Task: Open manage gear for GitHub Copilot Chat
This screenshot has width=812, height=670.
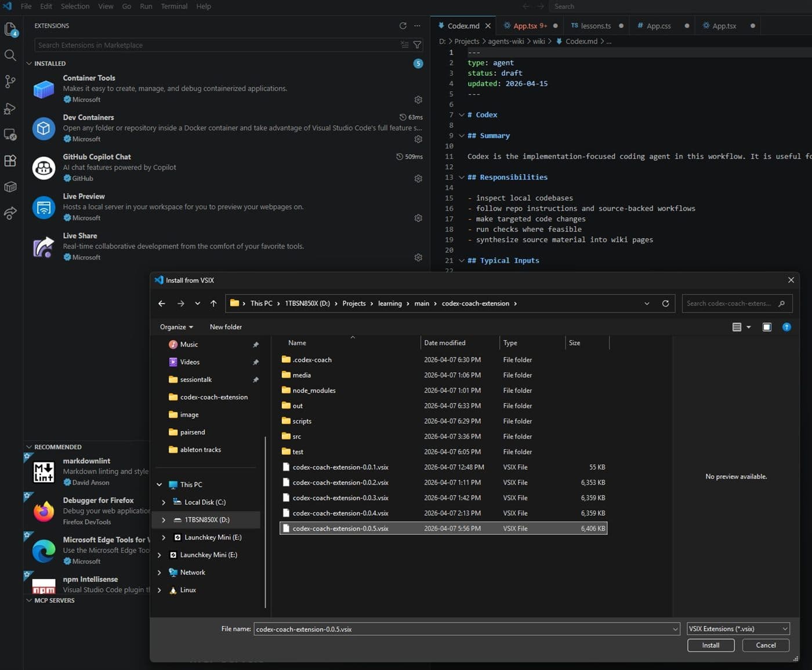Action: (x=418, y=179)
